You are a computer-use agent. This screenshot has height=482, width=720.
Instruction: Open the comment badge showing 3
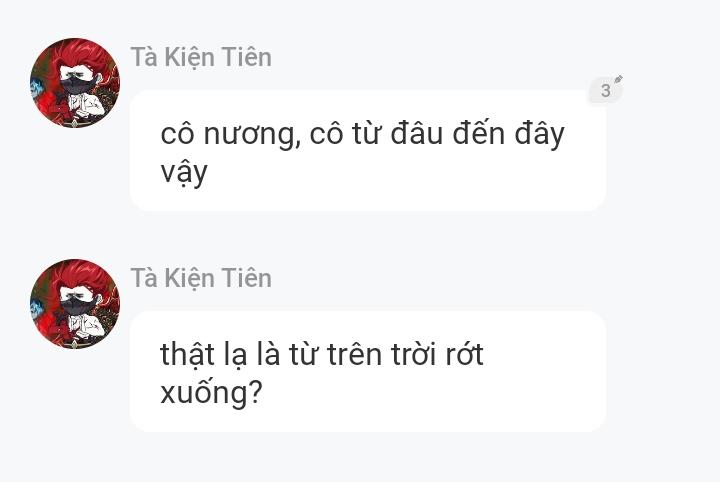(x=605, y=91)
